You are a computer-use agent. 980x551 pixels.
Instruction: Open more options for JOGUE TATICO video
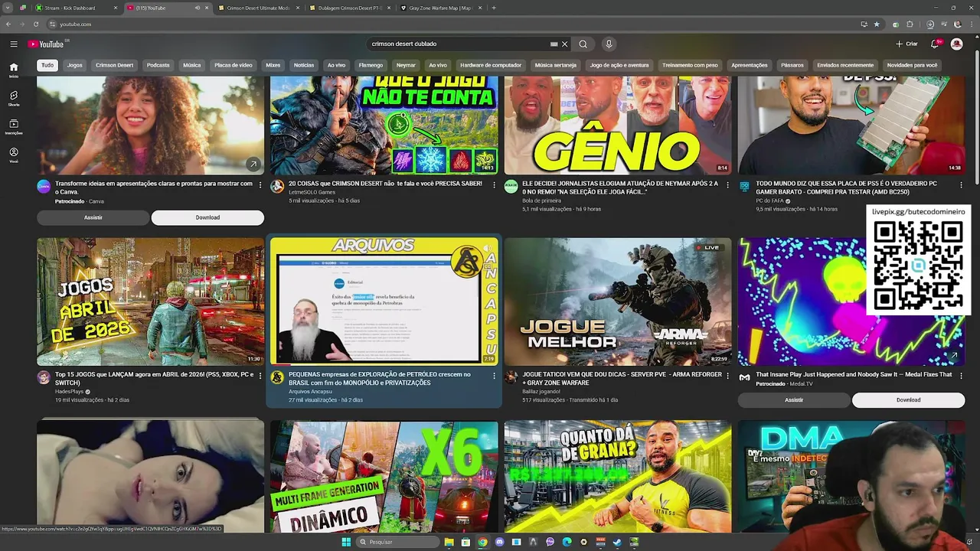click(x=727, y=376)
